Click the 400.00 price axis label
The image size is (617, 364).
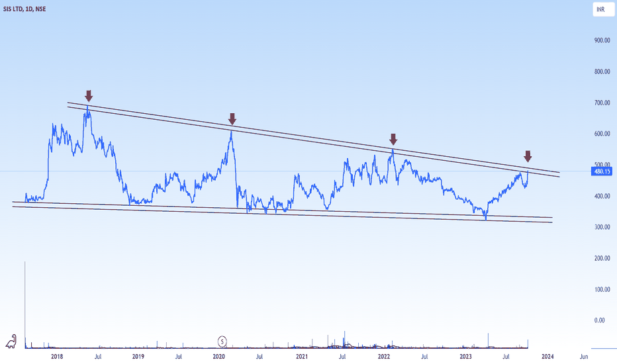click(x=602, y=196)
